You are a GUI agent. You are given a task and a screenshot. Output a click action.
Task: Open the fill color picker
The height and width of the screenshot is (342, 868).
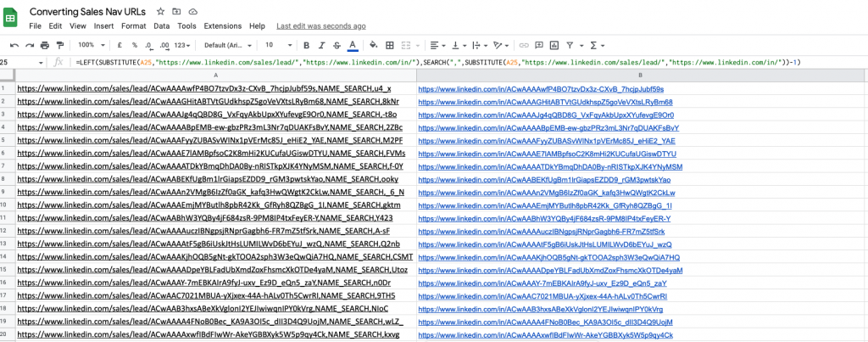coord(374,45)
